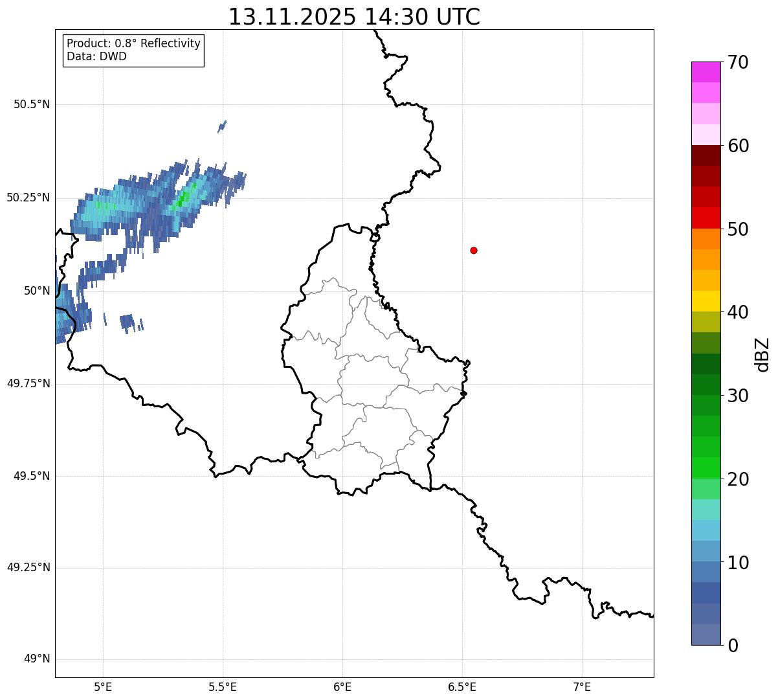The height and width of the screenshot is (700, 778).
Task: Click the 49°N latitude label
Action: click(x=36, y=659)
